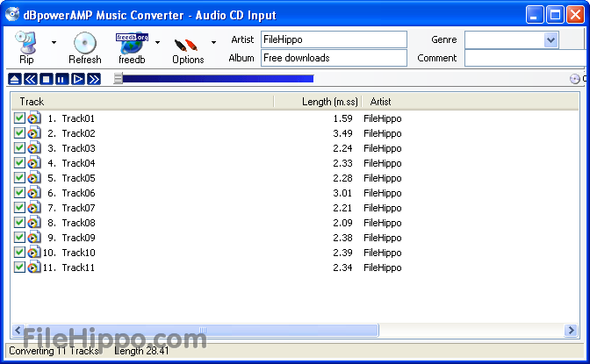The height and width of the screenshot is (364, 590).
Task: Click the Artist field containing FileHippo
Action: coord(334,39)
